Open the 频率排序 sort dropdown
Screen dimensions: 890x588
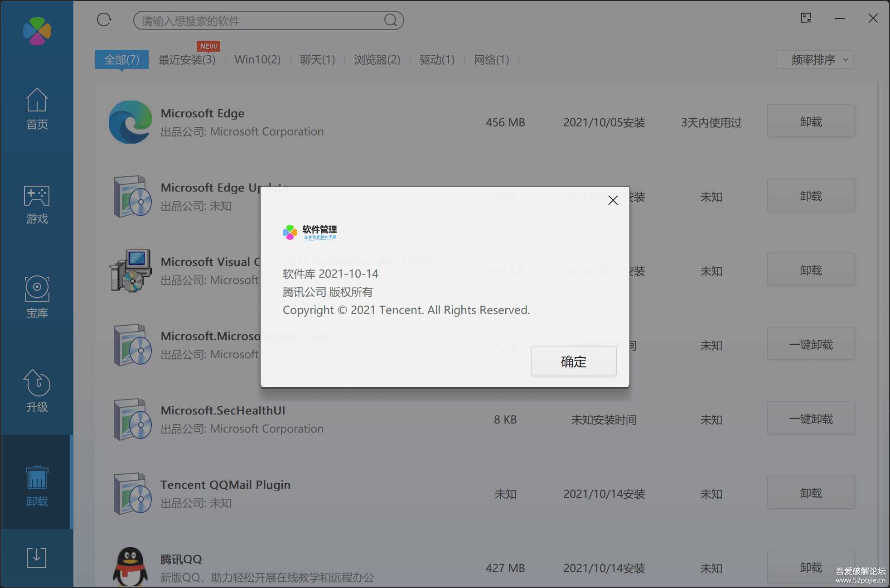[814, 59]
